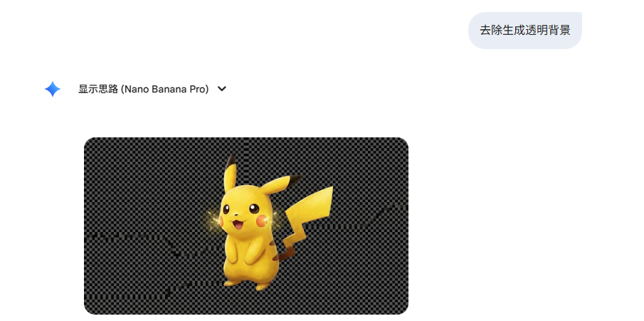
Task: Click Pikachu's sideways-pointing ear
Action: (x=281, y=185)
